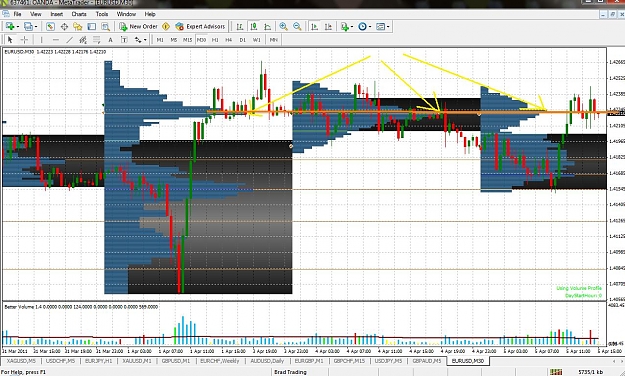The height and width of the screenshot is (376, 625).
Task: Select the Cursor arrow tool
Action: (10, 39)
